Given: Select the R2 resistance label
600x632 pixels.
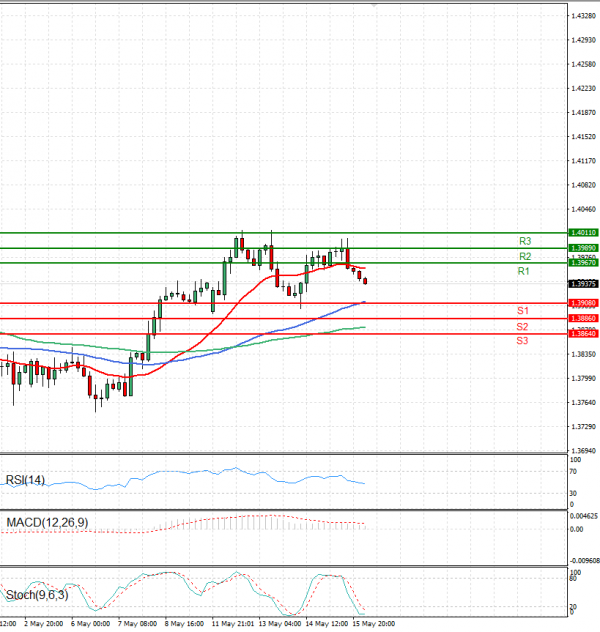Looking at the screenshot, I should [x=524, y=256].
